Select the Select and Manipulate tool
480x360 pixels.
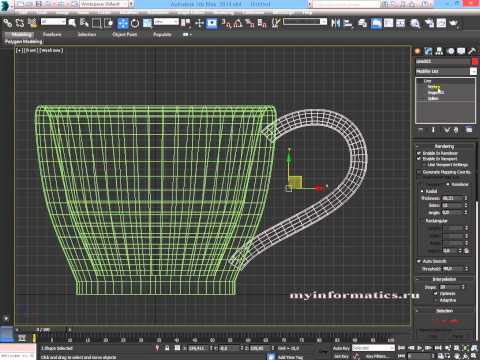coord(199,23)
